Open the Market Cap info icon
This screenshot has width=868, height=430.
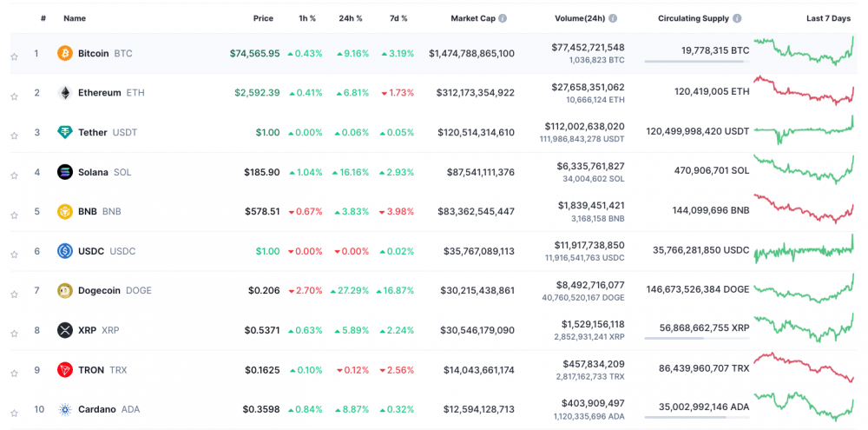[503, 18]
